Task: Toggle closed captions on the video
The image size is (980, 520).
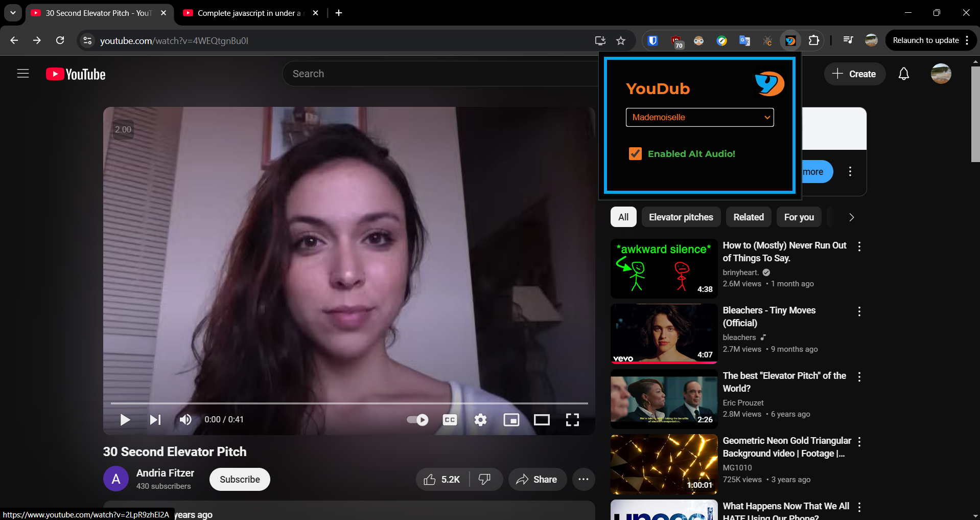Action: click(450, 420)
